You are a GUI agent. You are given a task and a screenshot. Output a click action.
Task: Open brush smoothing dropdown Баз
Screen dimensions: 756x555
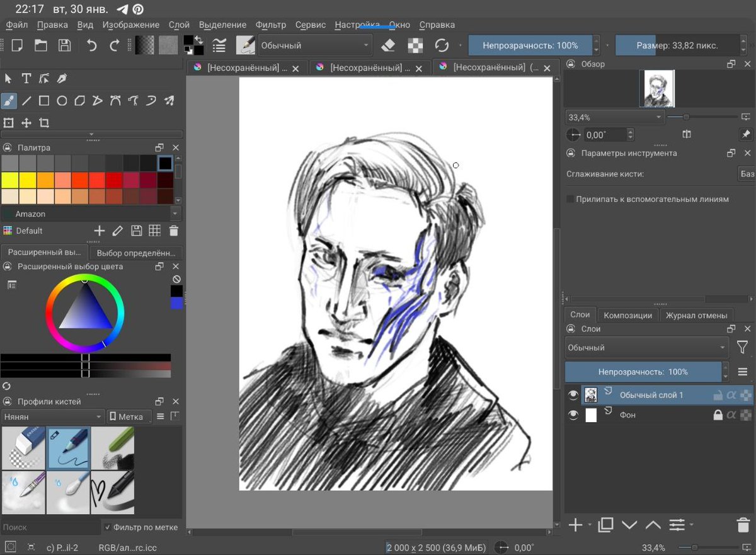tap(747, 174)
